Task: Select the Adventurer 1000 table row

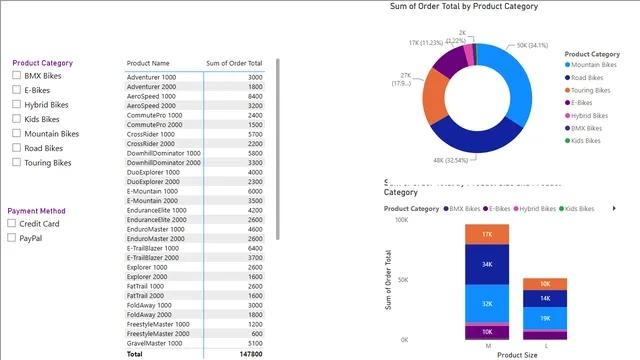Action: tap(194, 77)
